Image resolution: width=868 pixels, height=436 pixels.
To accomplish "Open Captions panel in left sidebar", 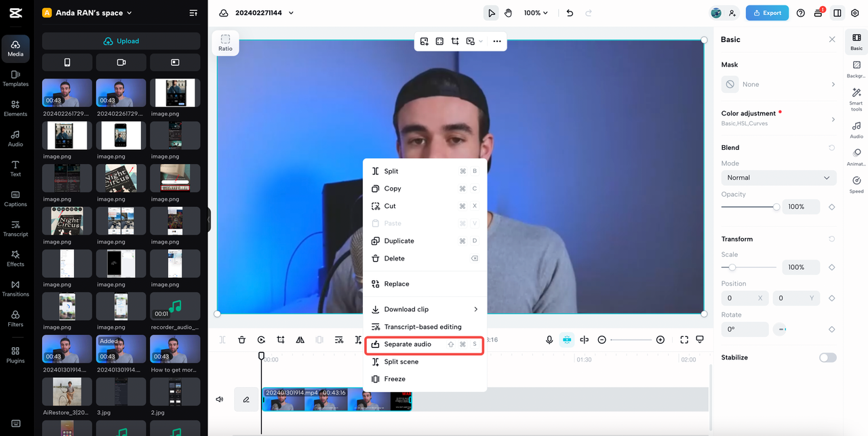I will click(16, 199).
